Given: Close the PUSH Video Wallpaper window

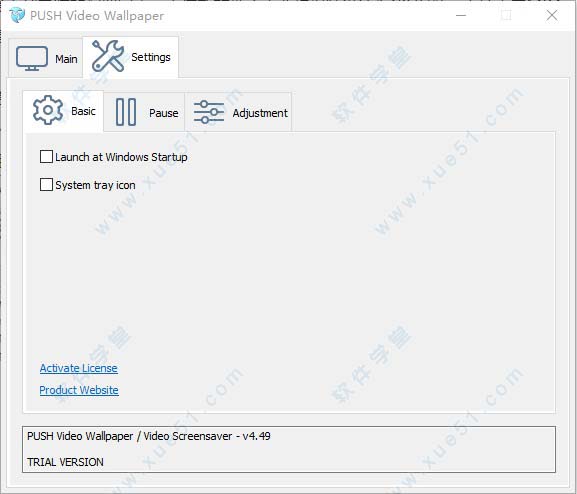Looking at the screenshot, I should pos(552,15).
